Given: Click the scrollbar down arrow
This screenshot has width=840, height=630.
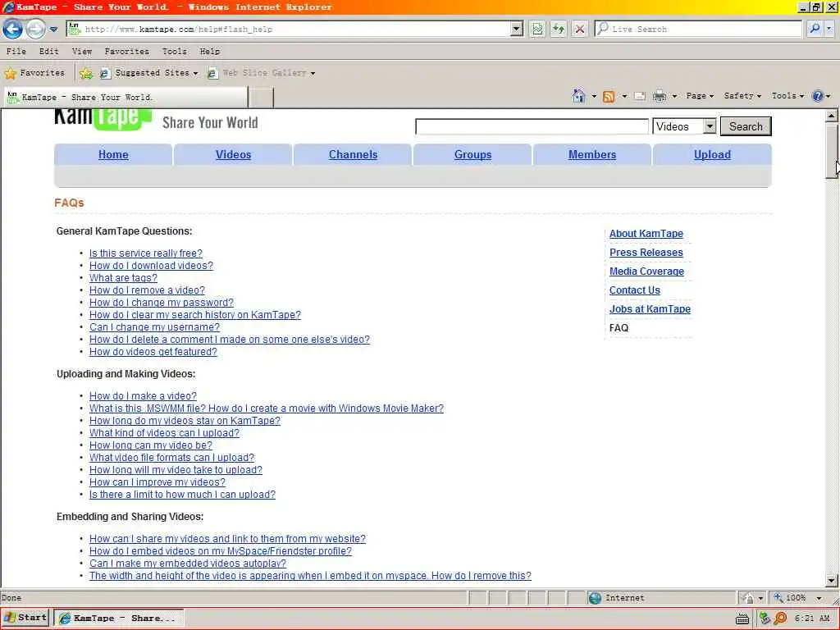Looking at the screenshot, I should pyautogui.click(x=832, y=580).
